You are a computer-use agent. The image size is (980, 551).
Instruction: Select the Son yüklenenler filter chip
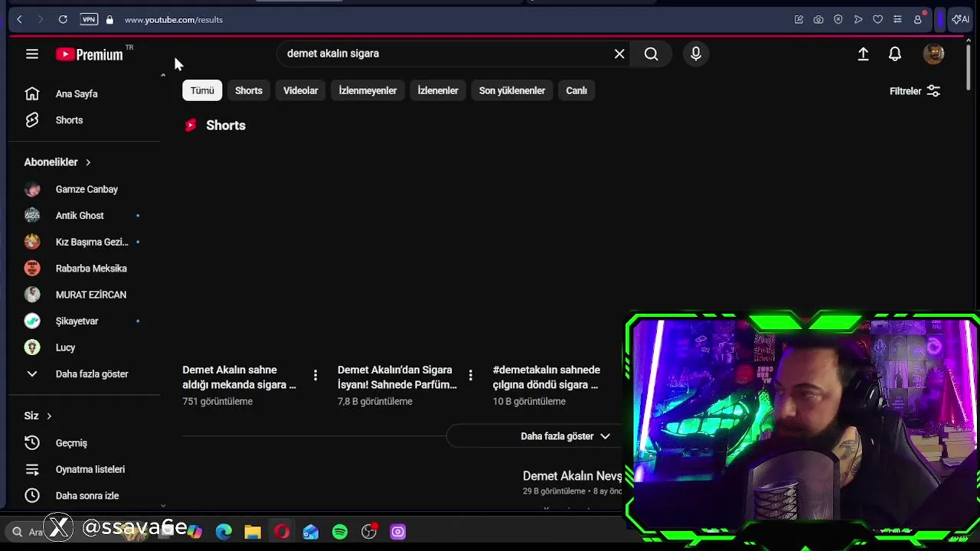click(512, 90)
